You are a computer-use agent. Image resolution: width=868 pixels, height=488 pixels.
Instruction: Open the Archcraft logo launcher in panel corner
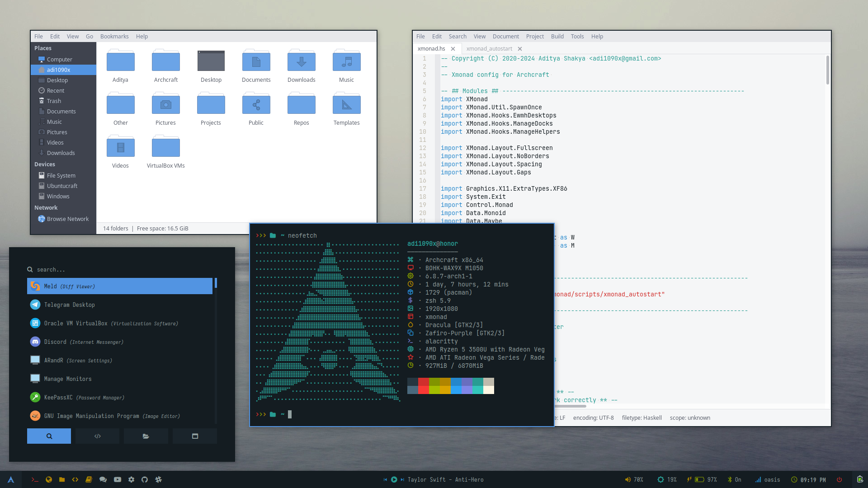(11, 479)
